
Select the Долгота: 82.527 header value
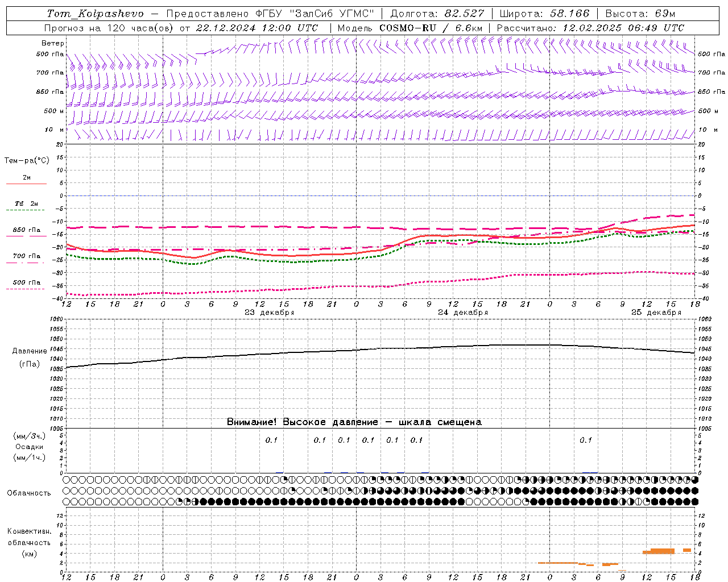tap(437, 14)
